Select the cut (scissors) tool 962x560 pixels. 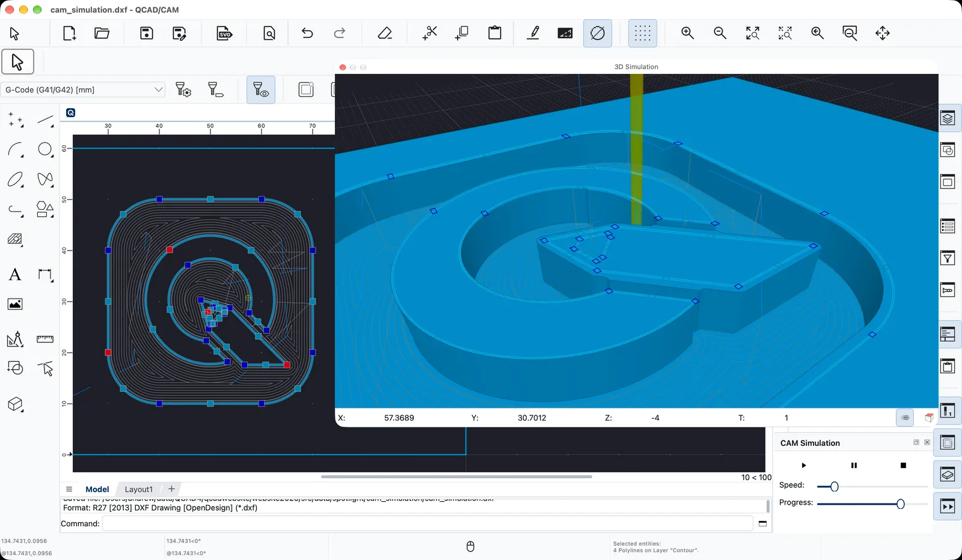click(x=430, y=33)
